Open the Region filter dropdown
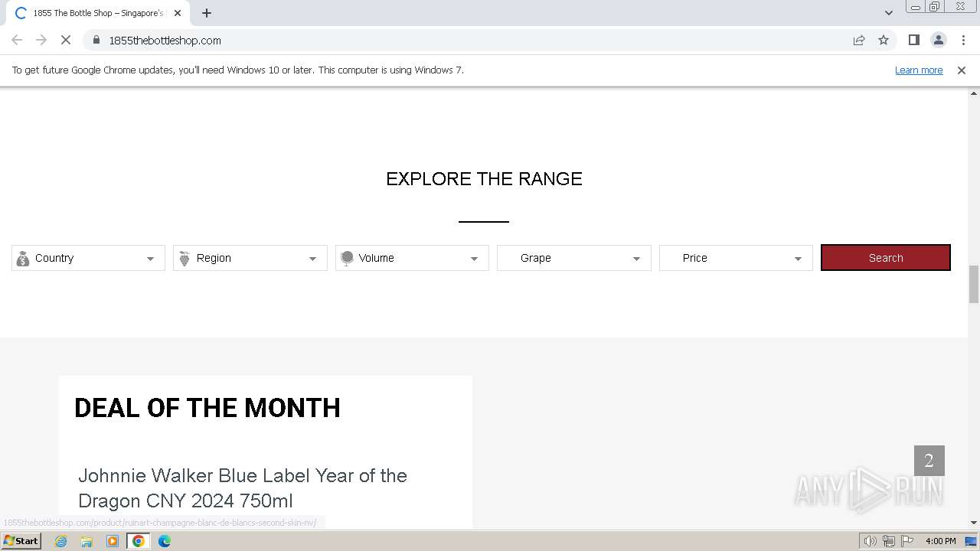 pos(250,258)
